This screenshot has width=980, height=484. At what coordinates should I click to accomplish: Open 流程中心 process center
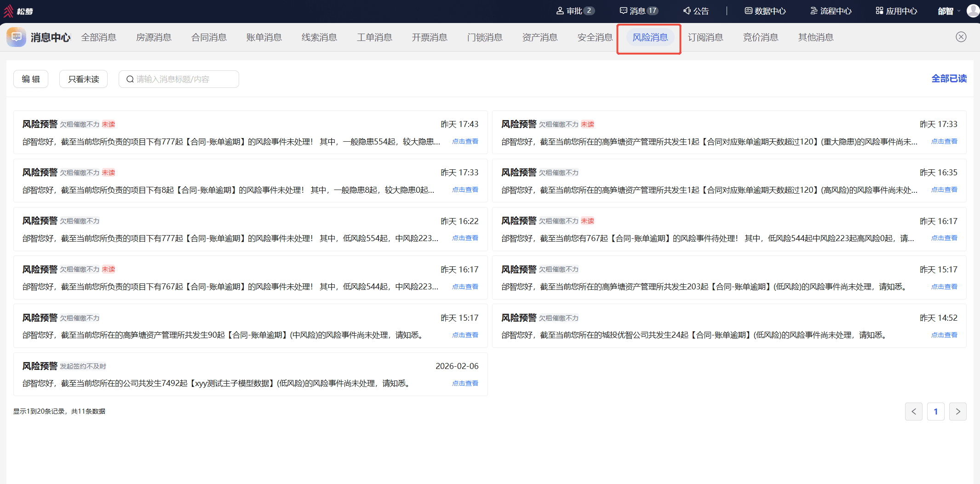831,11
